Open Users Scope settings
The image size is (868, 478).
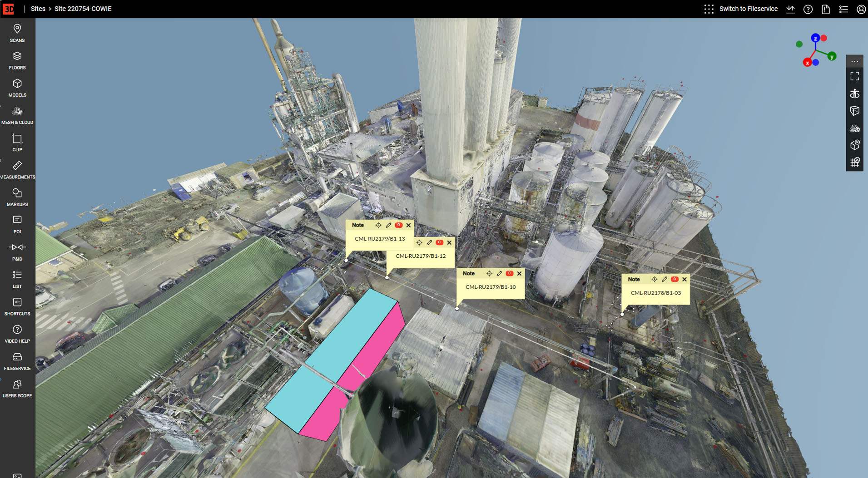[17, 389]
